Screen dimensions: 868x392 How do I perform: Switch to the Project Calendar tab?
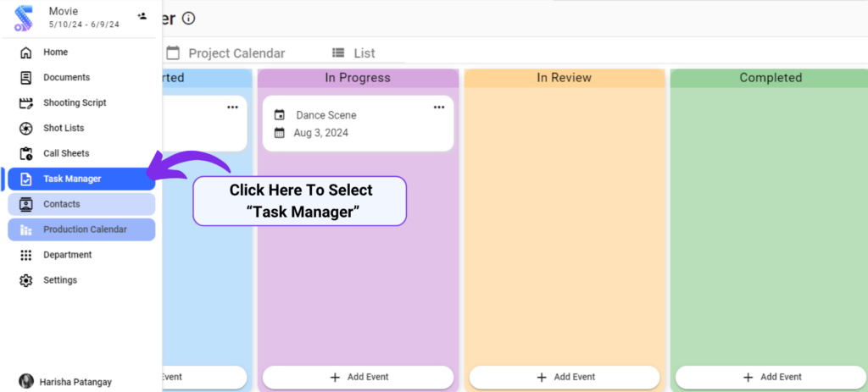click(x=225, y=53)
